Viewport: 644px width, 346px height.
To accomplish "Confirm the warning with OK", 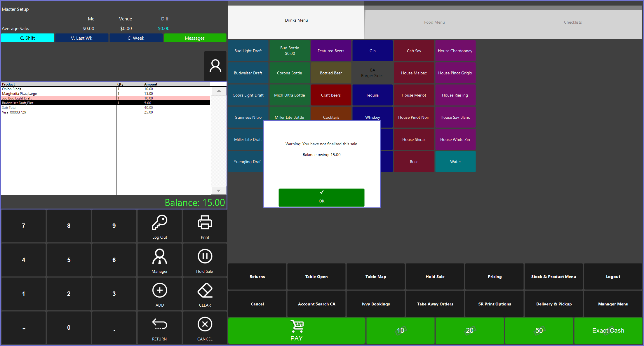I will click(x=321, y=198).
